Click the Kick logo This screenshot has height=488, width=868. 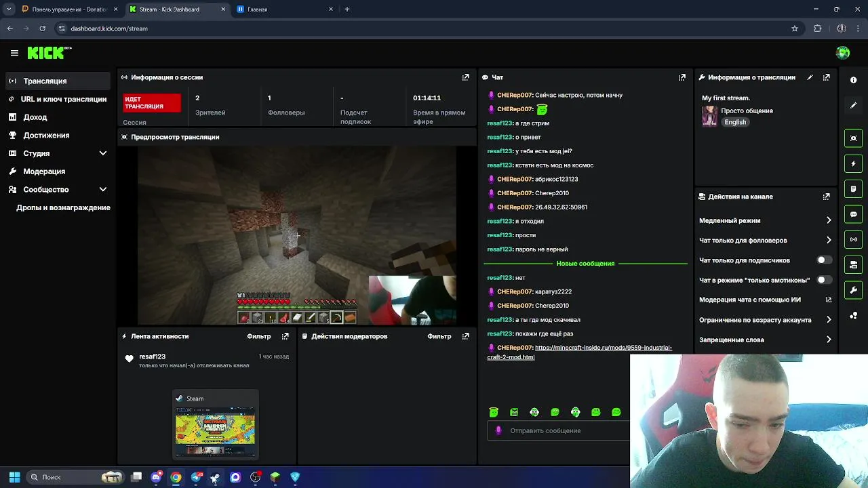tap(49, 53)
